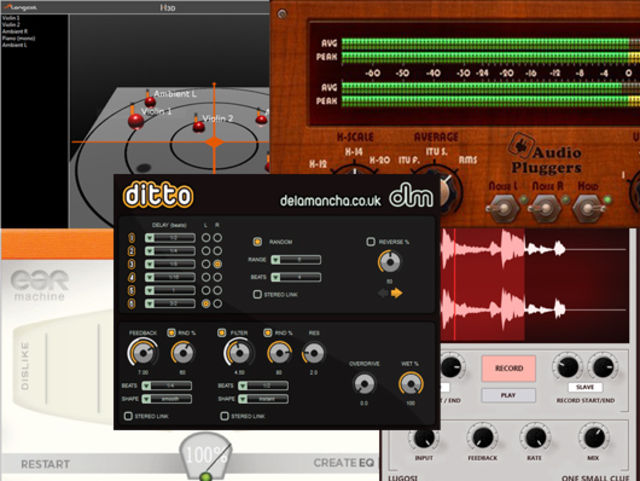Open the Feedback Beats dropdown
640x481 pixels.
click(167, 385)
